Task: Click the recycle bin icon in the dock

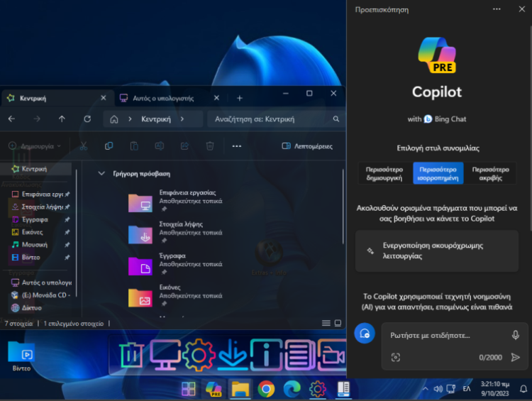Action: pos(131,356)
